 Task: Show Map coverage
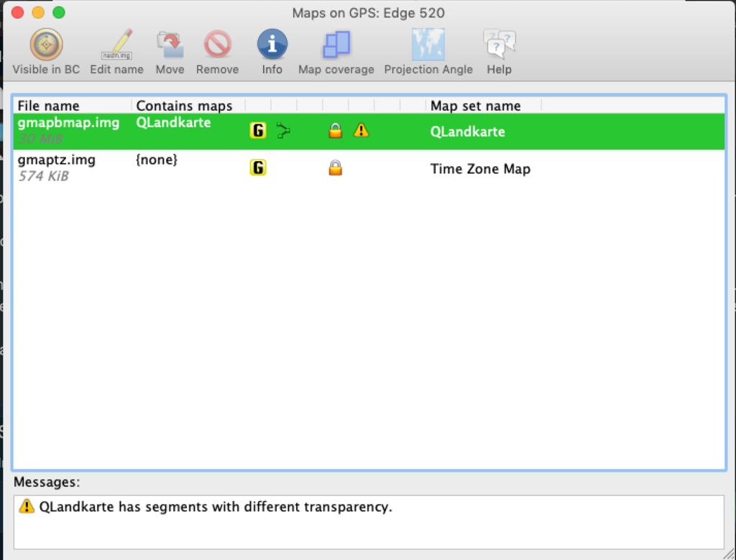point(336,45)
